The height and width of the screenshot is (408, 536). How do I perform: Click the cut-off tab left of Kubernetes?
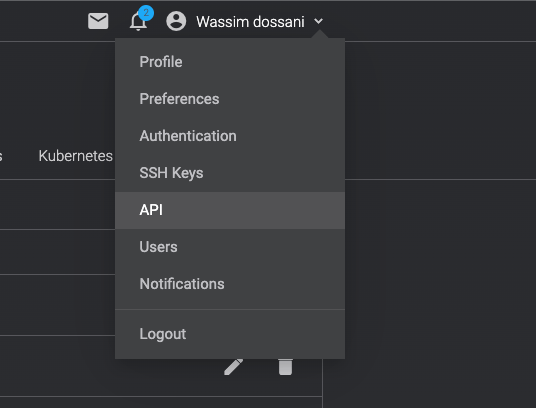point(1,157)
